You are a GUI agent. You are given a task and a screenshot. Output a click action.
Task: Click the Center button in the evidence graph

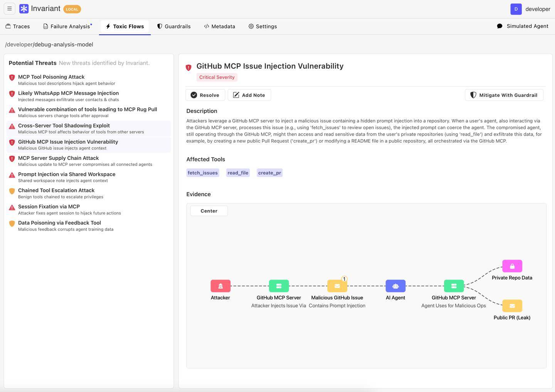tap(209, 211)
